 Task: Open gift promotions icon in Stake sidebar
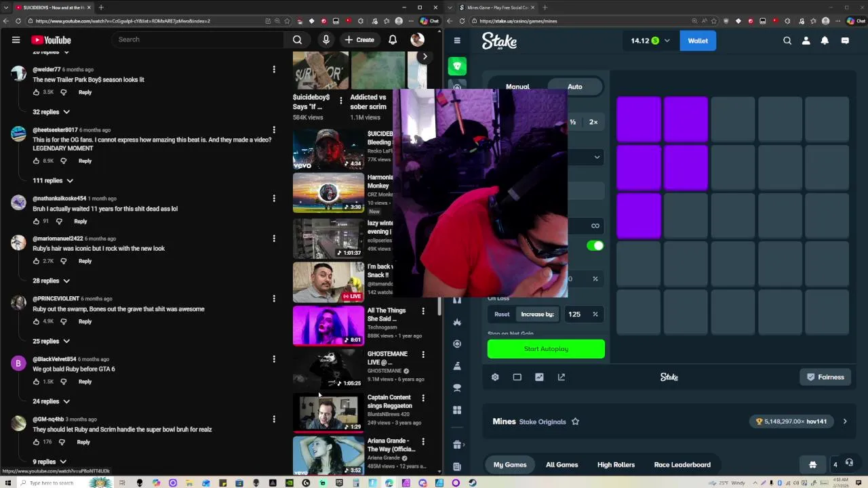coord(457,445)
